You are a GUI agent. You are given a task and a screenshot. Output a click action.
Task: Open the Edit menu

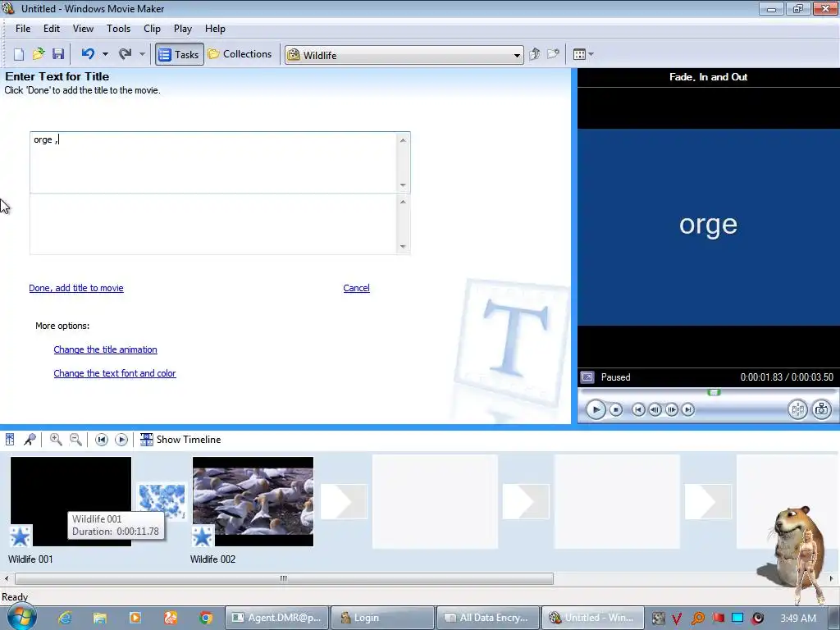pos(52,29)
